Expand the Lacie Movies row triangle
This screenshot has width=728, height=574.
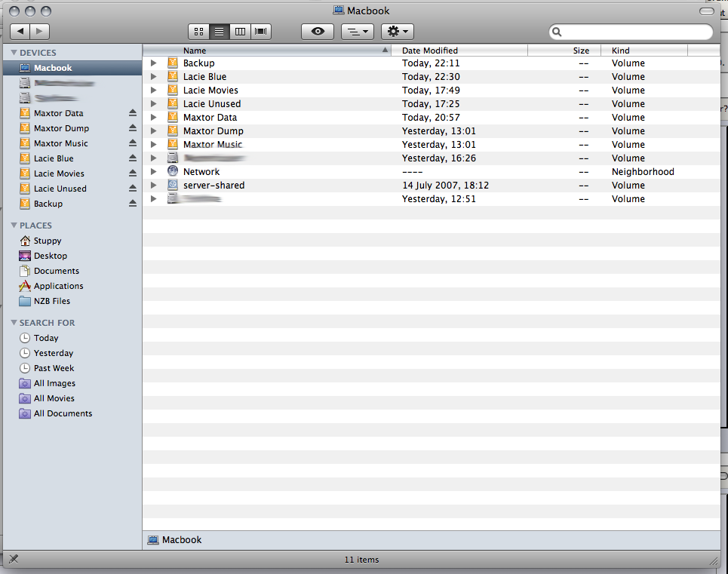point(154,90)
